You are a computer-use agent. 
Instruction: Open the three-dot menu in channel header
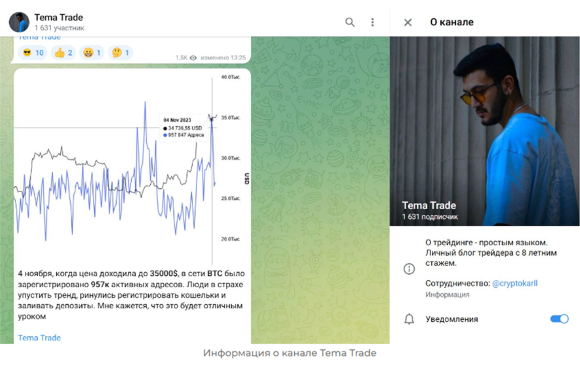(x=372, y=22)
